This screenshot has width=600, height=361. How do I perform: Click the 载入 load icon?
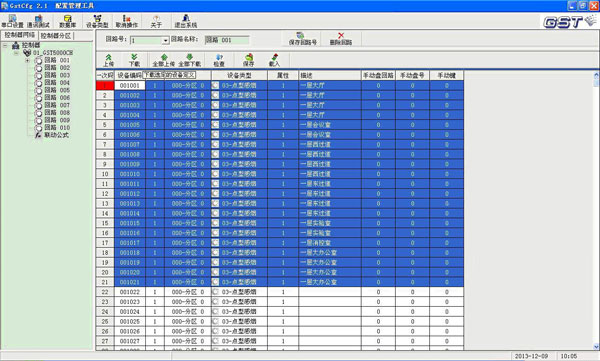coord(274,60)
